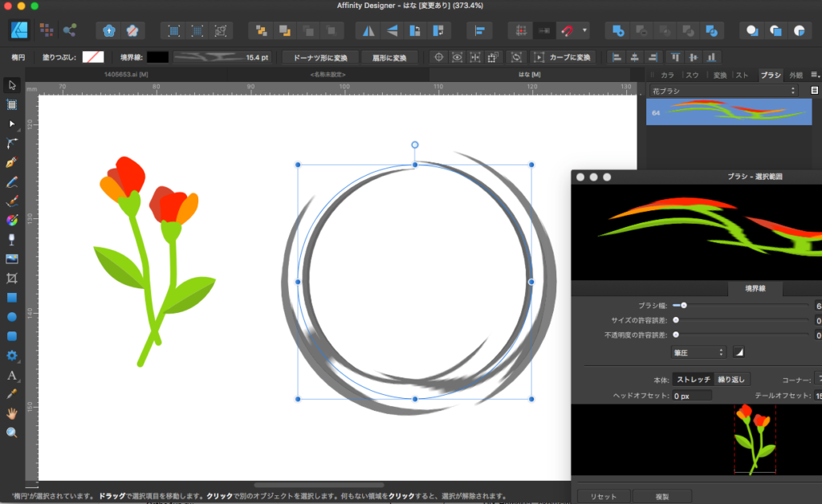Click the 塗りつぶし fill color swatch
Viewport: 822px width, 504px height.
pos(93,58)
